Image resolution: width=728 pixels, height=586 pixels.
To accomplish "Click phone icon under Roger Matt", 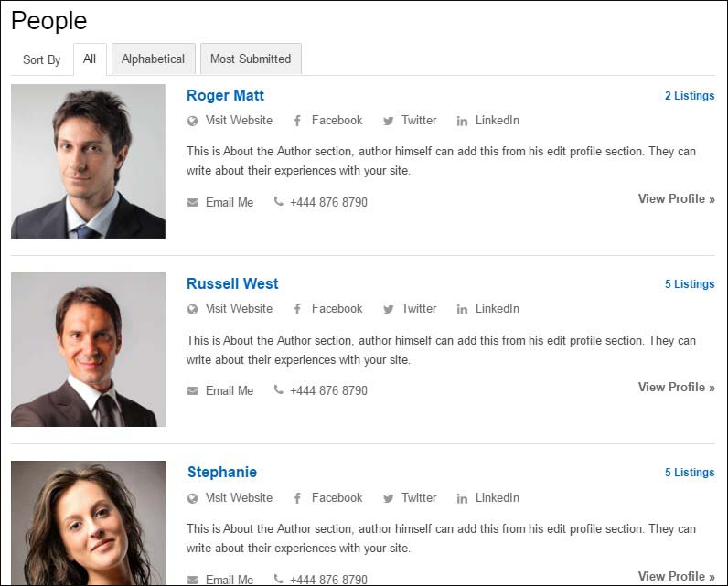I will pyautogui.click(x=278, y=201).
